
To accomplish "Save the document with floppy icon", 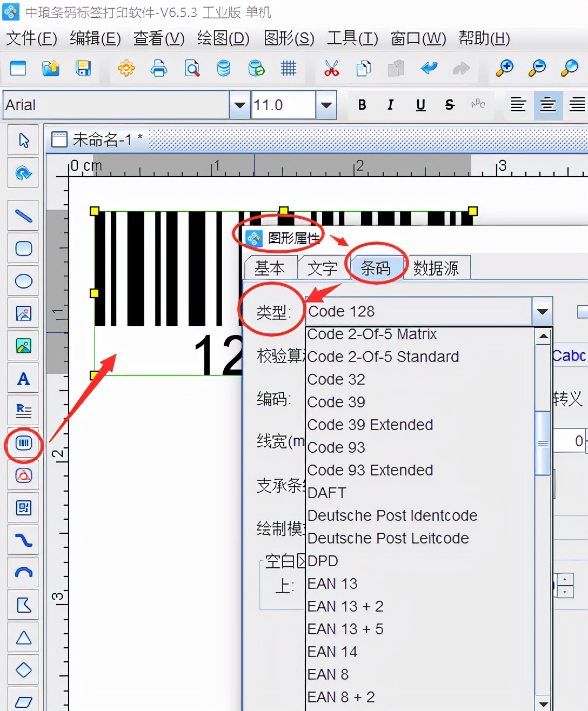I will (x=83, y=69).
